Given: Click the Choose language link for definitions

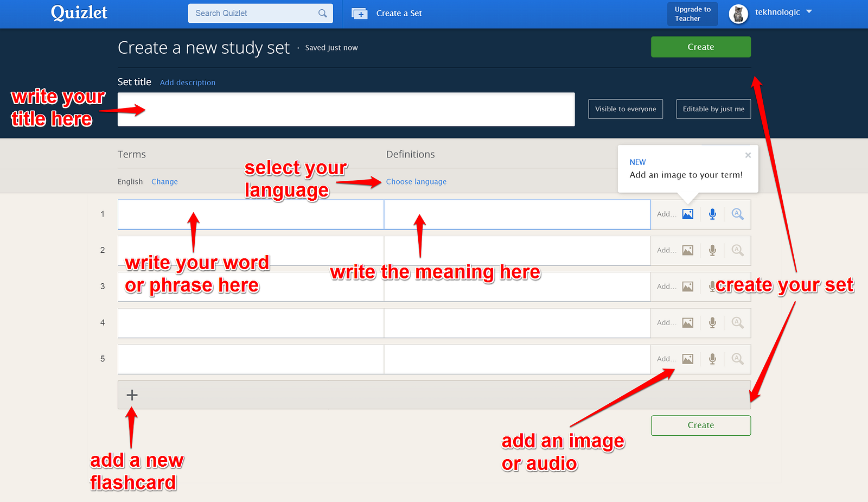Looking at the screenshot, I should click(x=416, y=182).
